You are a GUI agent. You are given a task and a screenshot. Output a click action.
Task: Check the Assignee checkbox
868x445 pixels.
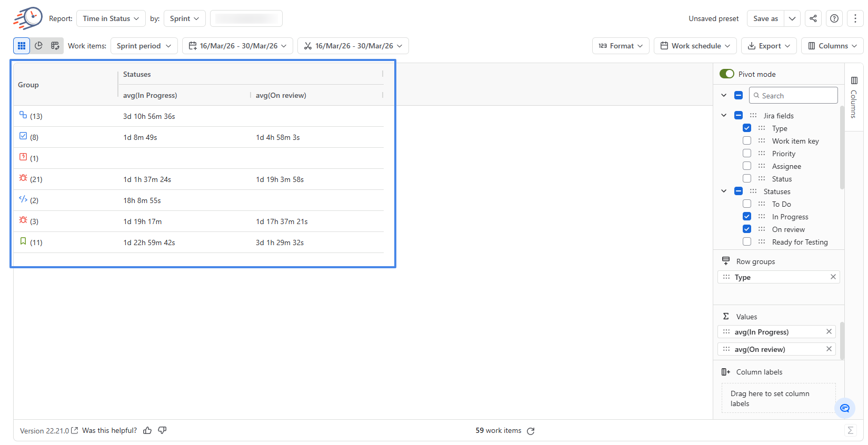[747, 166]
